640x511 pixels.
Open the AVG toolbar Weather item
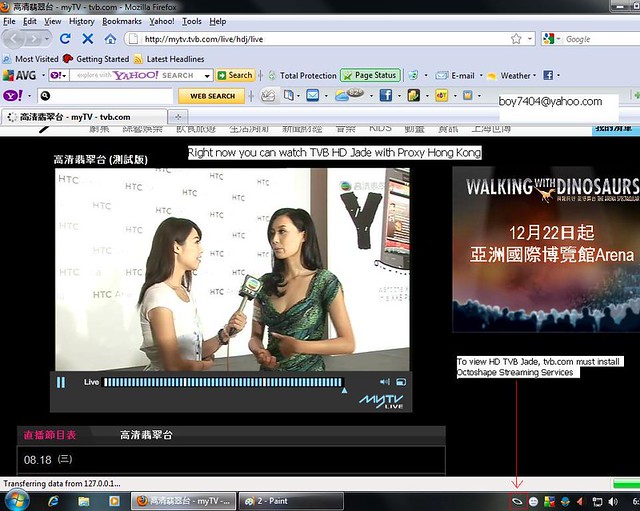point(509,76)
